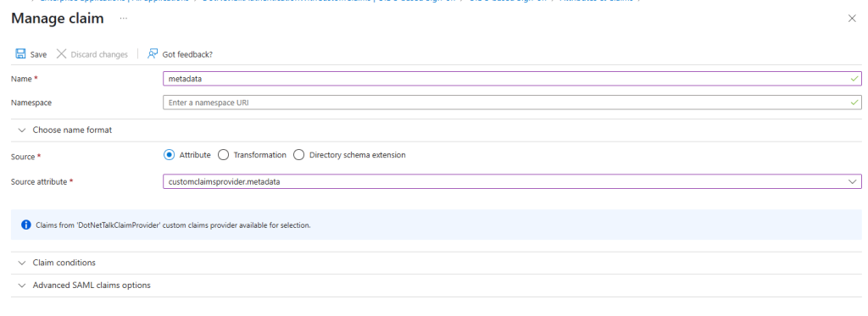Click the Save floppy disk icon

(20, 53)
